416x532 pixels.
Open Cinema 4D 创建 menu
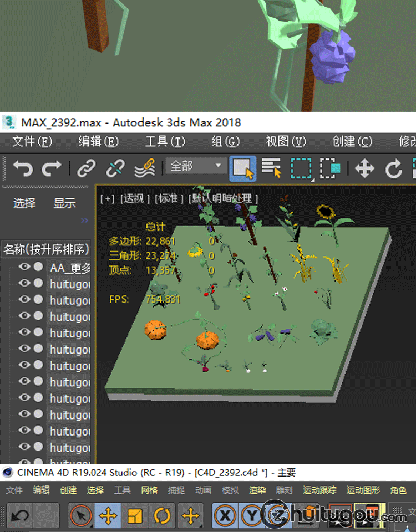pyautogui.click(x=68, y=490)
